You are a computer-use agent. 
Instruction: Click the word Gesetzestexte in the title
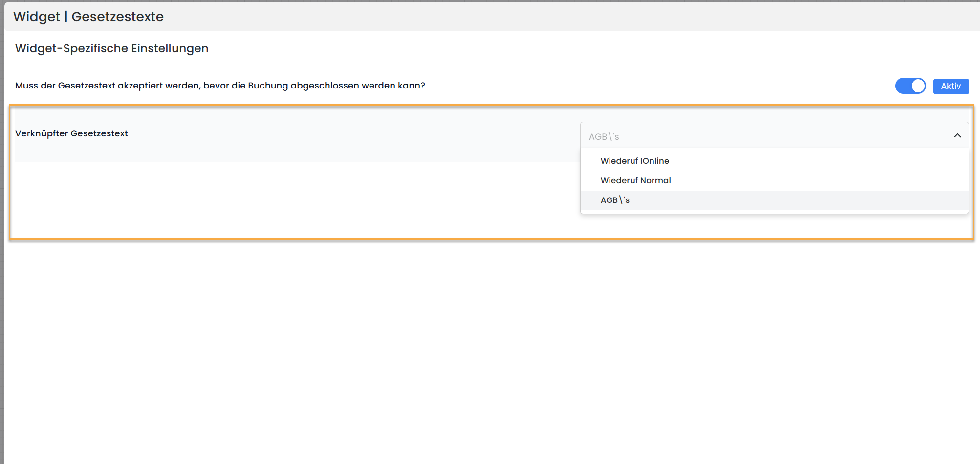(117, 17)
